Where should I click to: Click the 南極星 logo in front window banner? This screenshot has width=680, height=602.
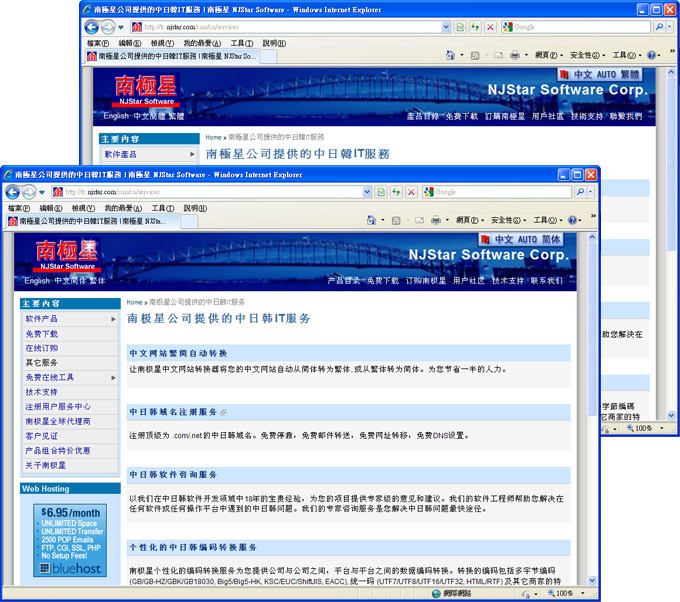click(67, 255)
